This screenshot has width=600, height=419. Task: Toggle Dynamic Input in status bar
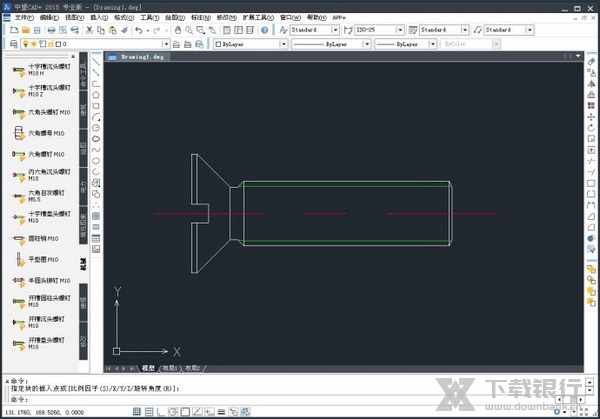[209, 412]
